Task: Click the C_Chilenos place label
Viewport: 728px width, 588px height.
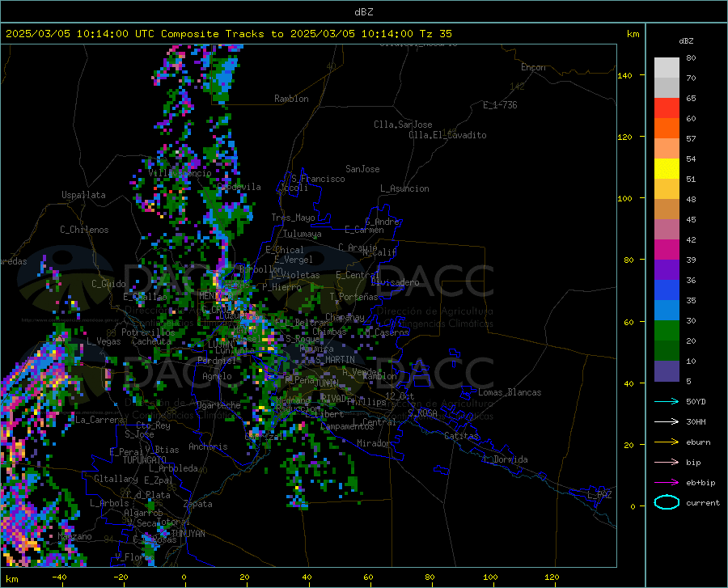Action: 84,230
